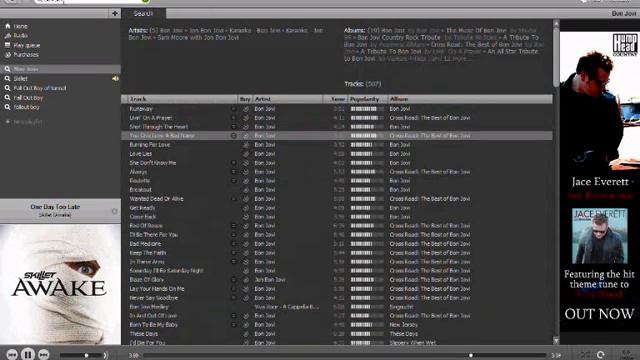Toggle shuffle mode
Screen dimensions: 640x360
(x=585, y=355)
